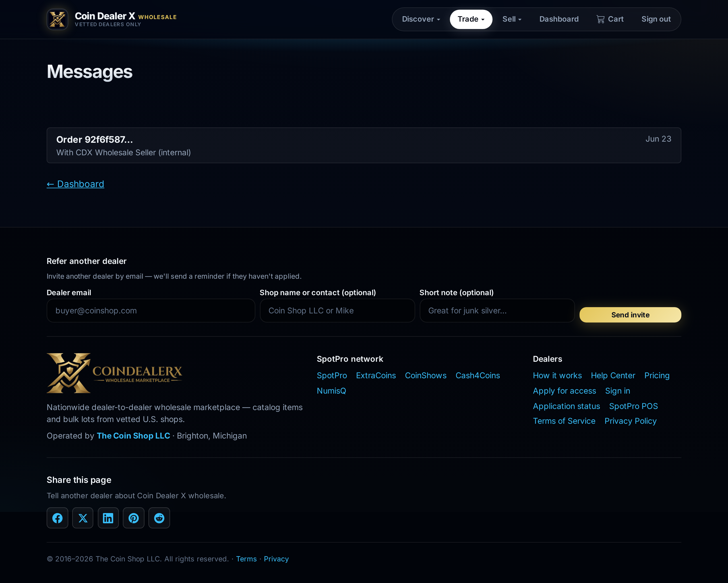The image size is (728, 583).
Task: Share page on Facebook
Action: click(57, 518)
